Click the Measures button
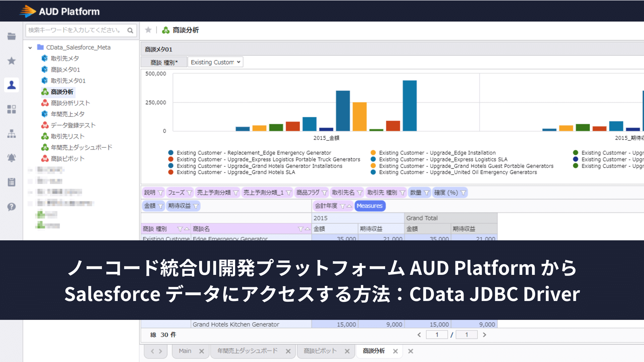Image resolution: width=644 pixels, height=362 pixels. pyautogui.click(x=370, y=206)
